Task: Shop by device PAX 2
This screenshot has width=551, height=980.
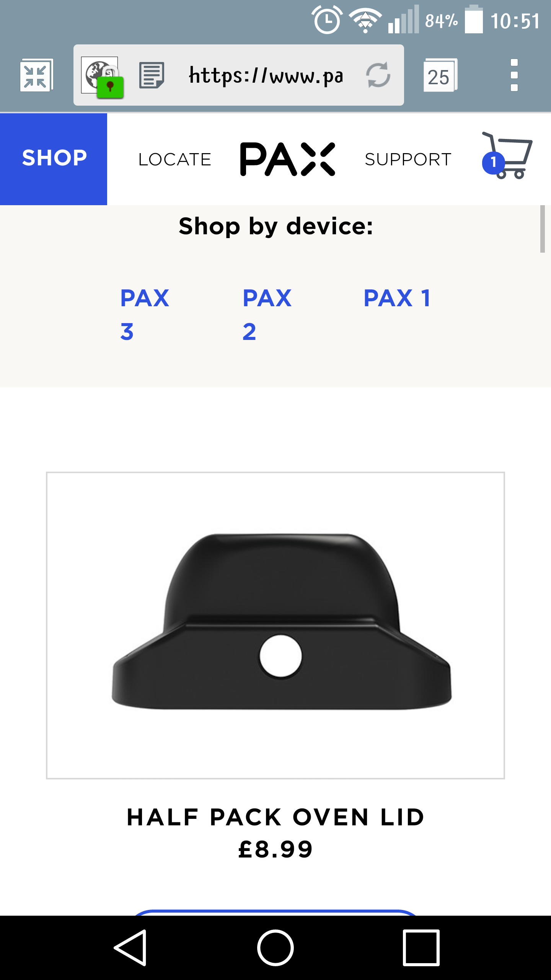Action: point(267,314)
